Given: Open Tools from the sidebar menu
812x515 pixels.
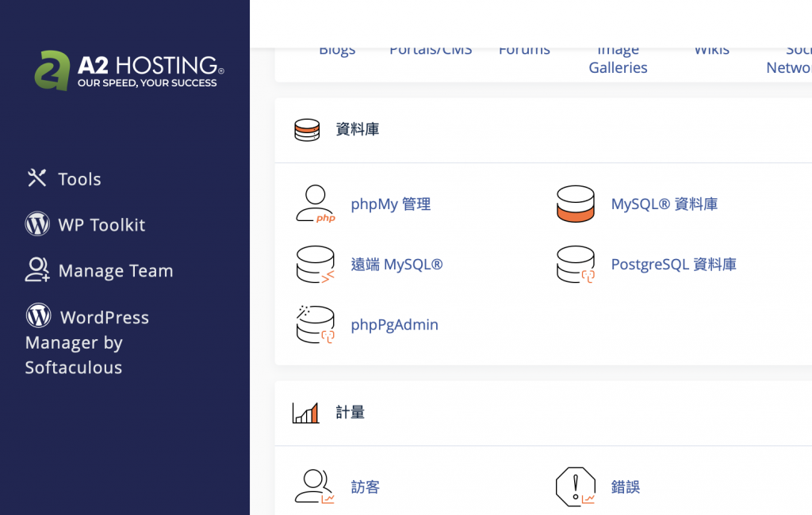Looking at the screenshot, I should coord(79,179).
